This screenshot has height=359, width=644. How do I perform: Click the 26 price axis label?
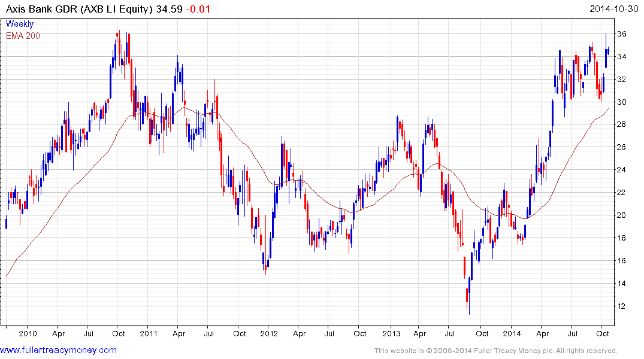pyautogui.click(x=622, y=147)
